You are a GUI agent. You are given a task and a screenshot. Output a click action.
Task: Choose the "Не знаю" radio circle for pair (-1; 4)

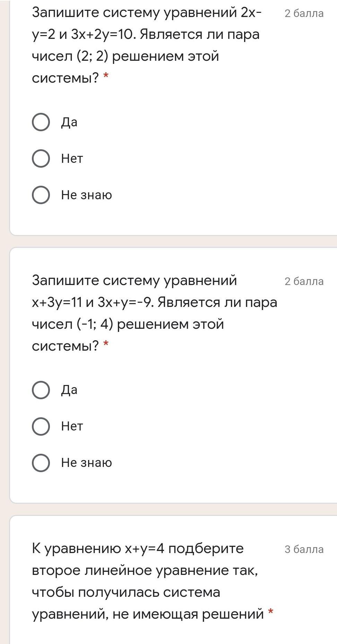41,463
